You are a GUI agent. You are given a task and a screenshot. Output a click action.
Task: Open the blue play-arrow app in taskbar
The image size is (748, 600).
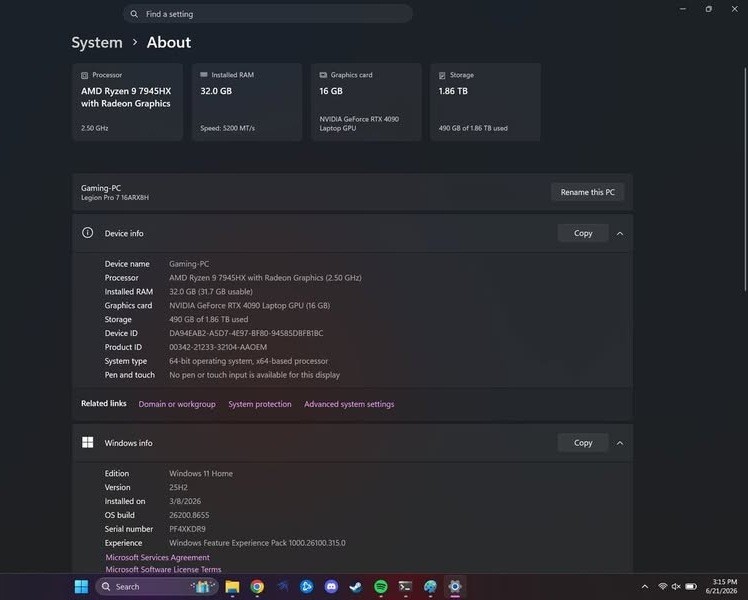(x=307, y=587)
